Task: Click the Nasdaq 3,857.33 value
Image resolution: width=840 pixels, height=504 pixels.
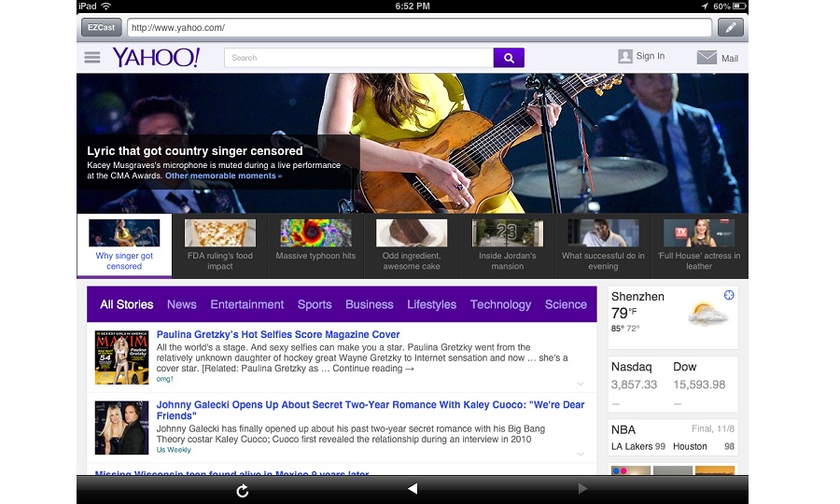Action: pyautogui.click(x=634, y=385)
